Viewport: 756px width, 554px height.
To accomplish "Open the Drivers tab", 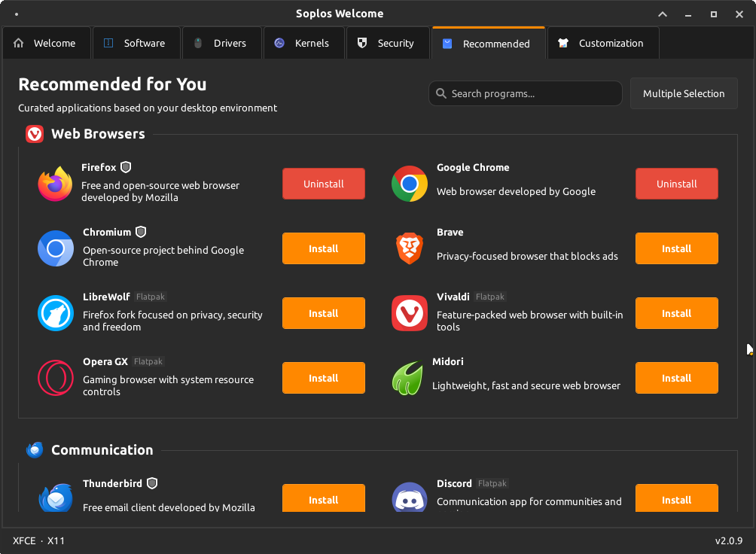I will pos(222,43).
